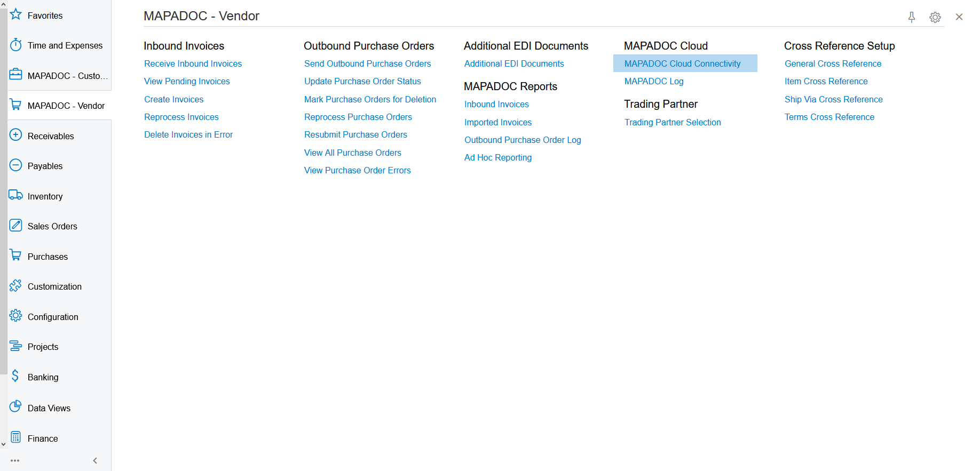The image size is (980, 471).
Task: Click the Favorites star icon
Action: pos(16,15)
